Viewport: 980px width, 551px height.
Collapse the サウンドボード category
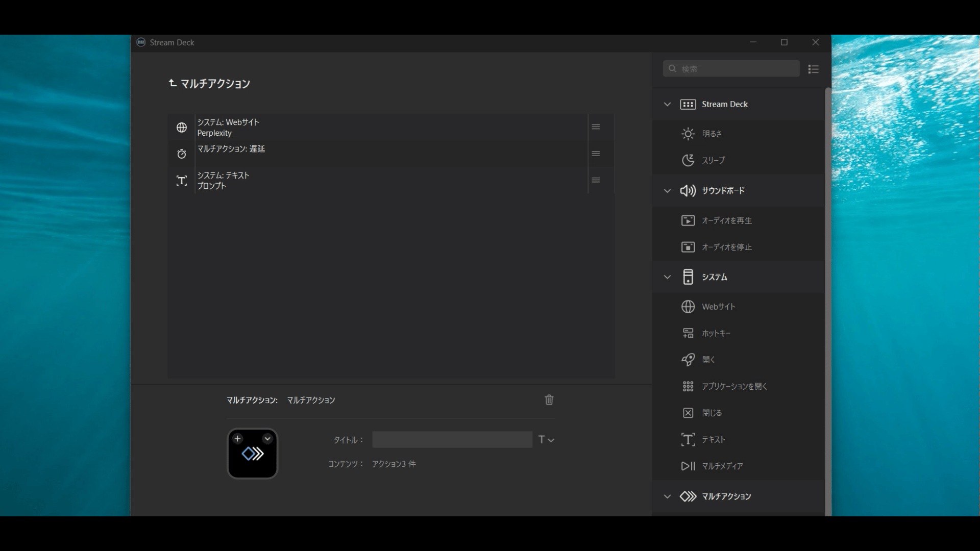pos(667,191)
